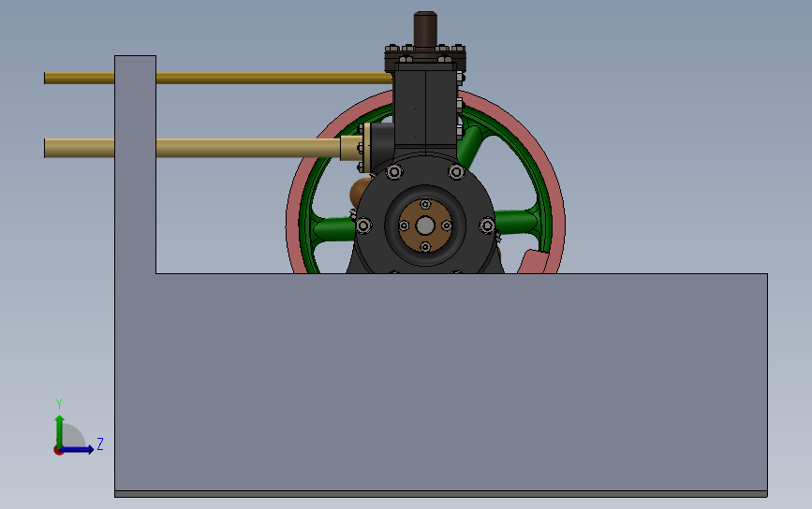Select the far-left bolt on round crankcase cover
This screenshot has height=509, width=812.
[363, 225]
